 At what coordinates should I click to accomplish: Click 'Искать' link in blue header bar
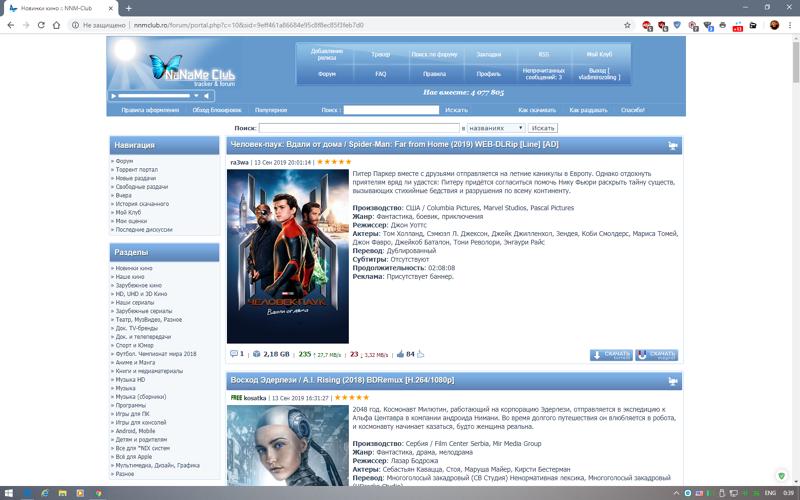tap(456, 110)
